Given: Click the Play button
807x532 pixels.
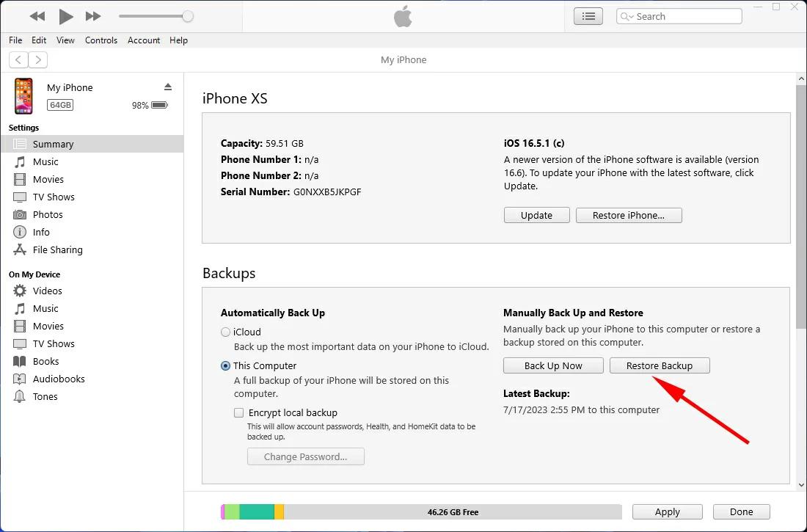Looking at the screenshot, I should (x=65, y=16).
